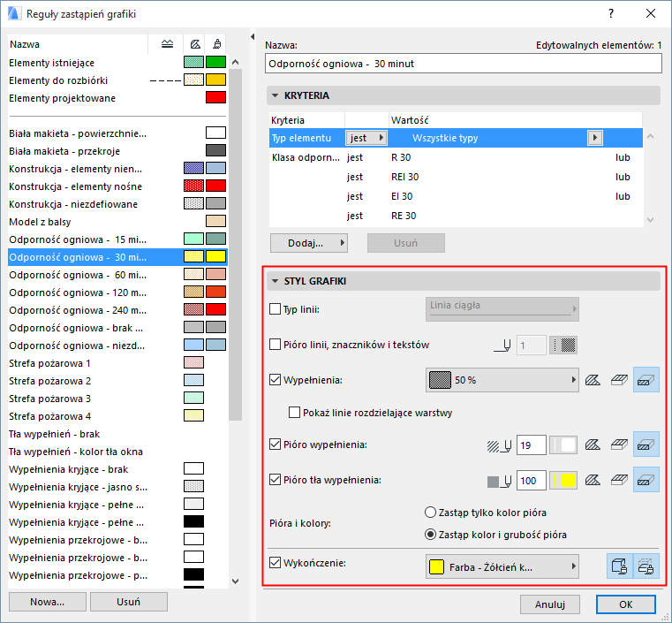Click Usun button below rules list
Image resolution: width=672 pixels, height=623 pixels.
click(x=129, y=602)
